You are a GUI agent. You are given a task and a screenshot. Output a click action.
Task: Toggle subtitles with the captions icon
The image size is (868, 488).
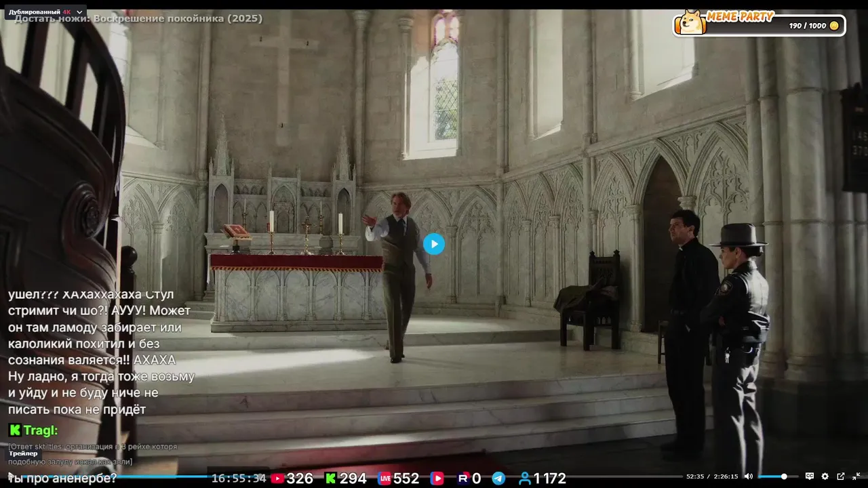pos(810,476)
